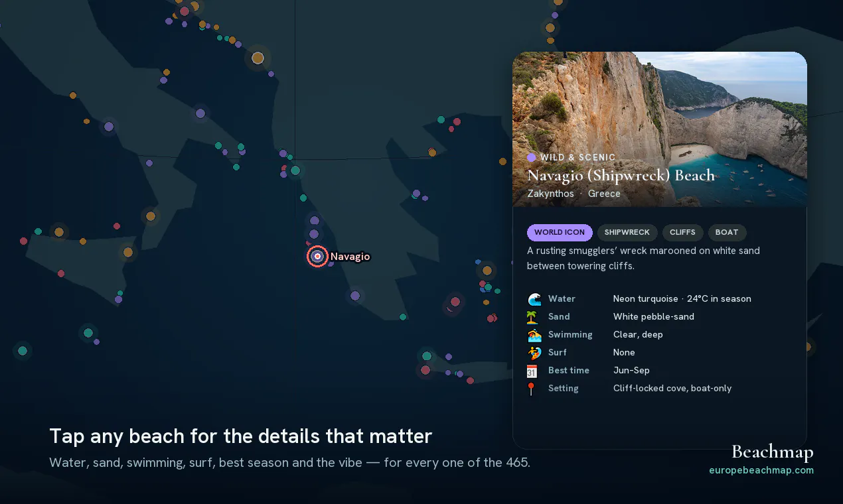Image resolution: width=843 pixels, height=504 pixels.
Task: Click the Sand row label
Action: [x=559, y=317]
